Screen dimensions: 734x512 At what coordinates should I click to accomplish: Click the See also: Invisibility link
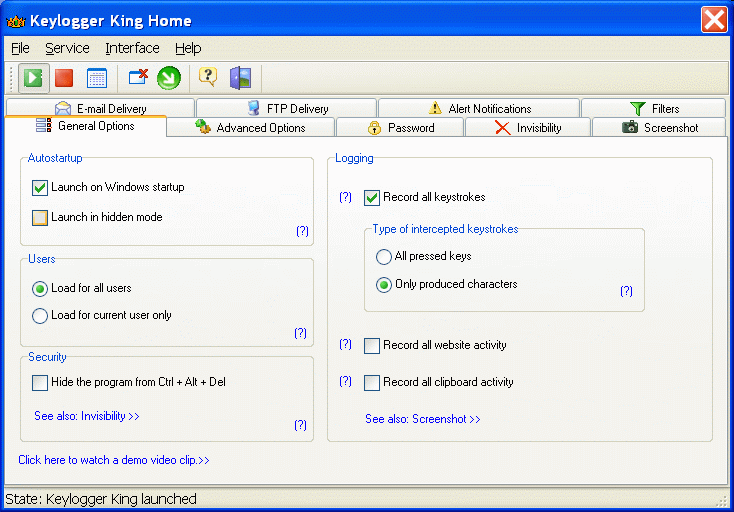87,416
